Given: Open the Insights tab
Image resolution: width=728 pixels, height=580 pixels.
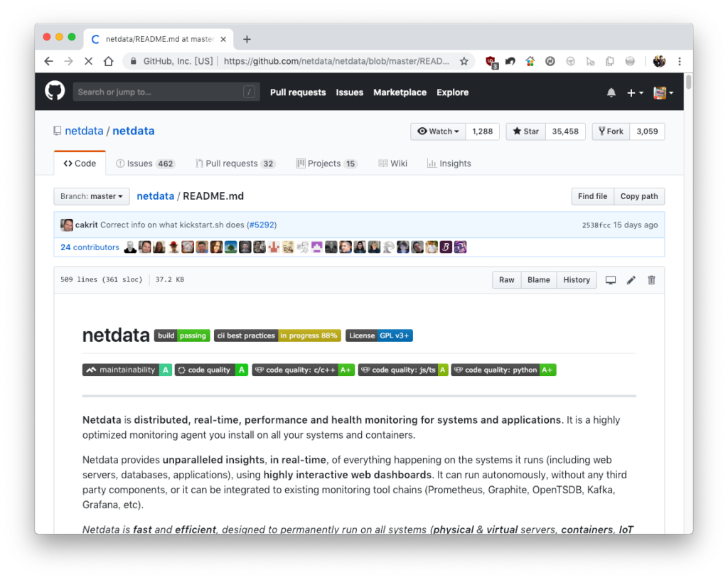Looking at the screenshot, I should (449, 163).
